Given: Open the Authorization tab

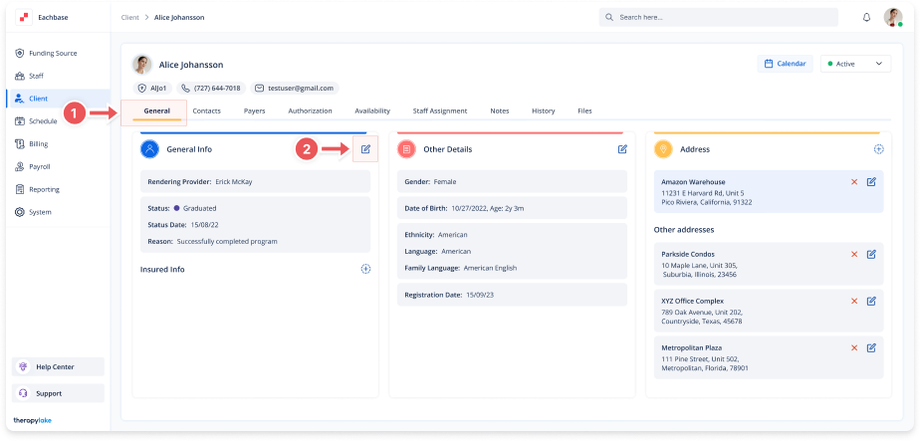Looking at the screenshot, I should tap(310, 111).
